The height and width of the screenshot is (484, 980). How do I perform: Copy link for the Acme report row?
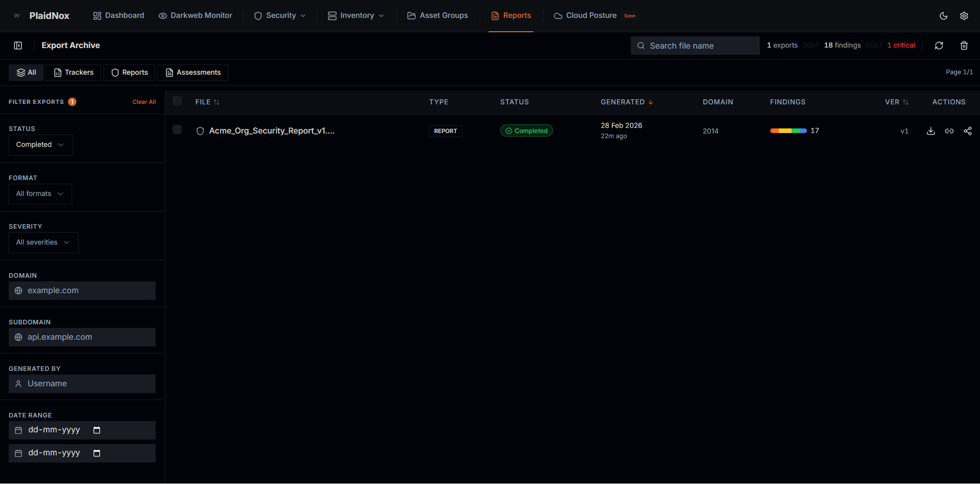pyautogui.click(x=949, y=131)
